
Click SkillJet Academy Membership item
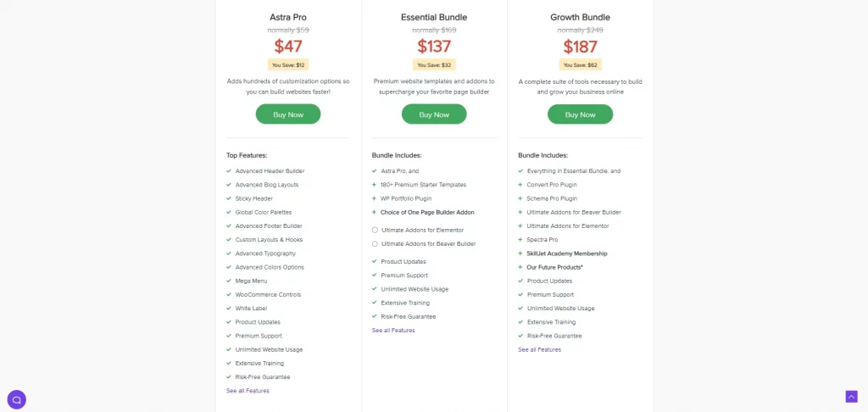point(567,253)
